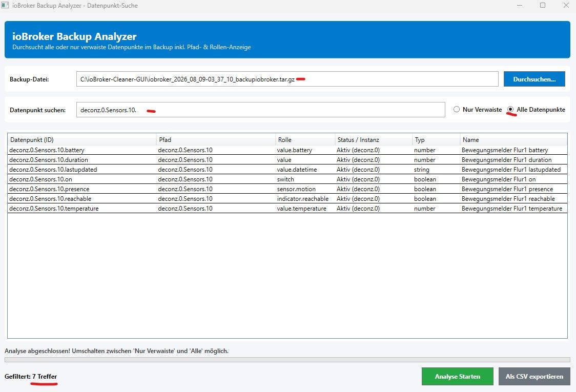Sort by the 'Name' column header
Viewport: 576px width, 392px height.
[513, 139]
